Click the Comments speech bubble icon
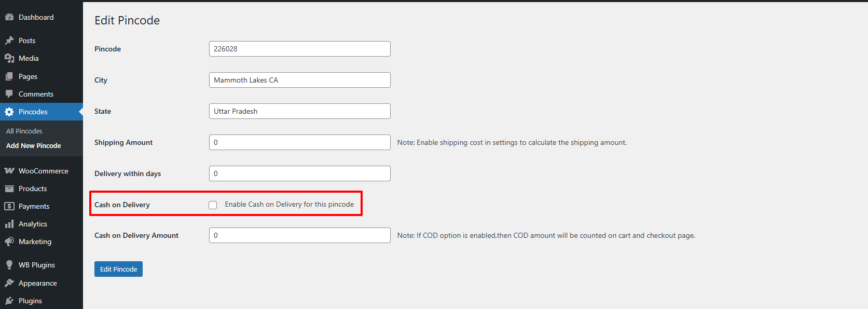Image resolution: width=868 pixels, height=309 pixels. (x=9, y=94)
